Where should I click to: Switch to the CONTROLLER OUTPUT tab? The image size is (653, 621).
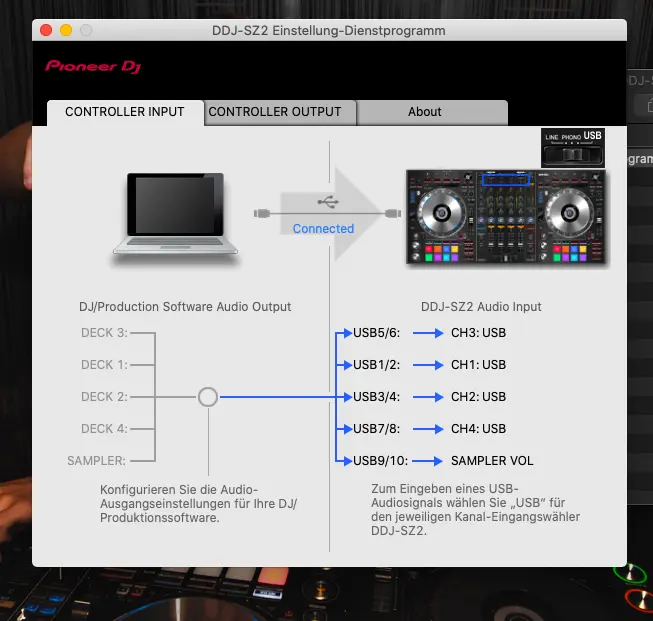pyautogui.click(x=275, y=112)
